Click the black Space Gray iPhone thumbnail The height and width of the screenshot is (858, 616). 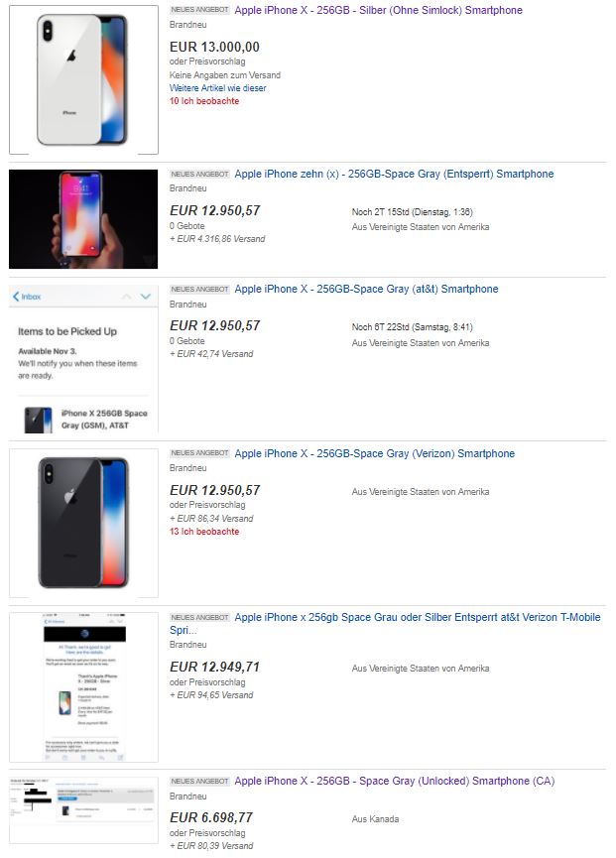click(83, 523)
